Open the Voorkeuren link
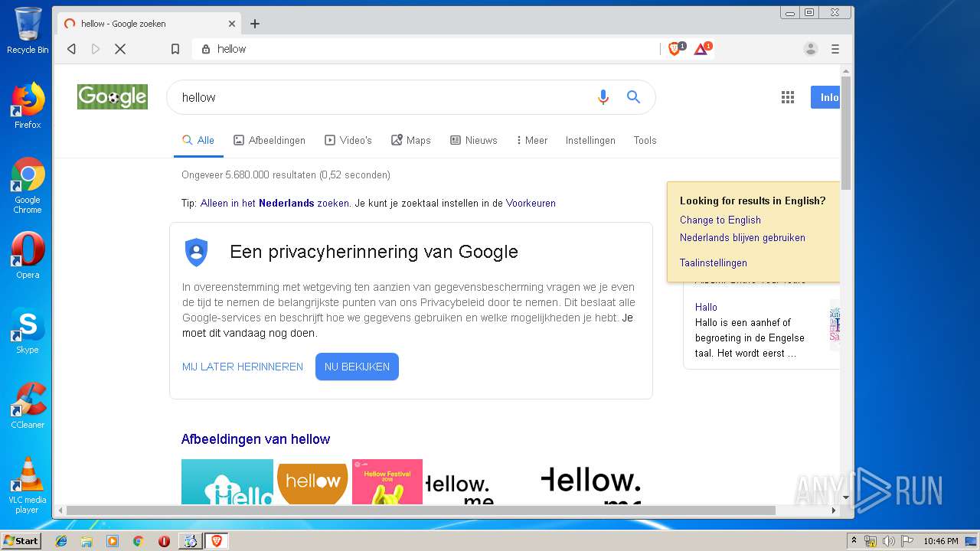The width and height of the screenshot is (980, 551). point(531,204)
